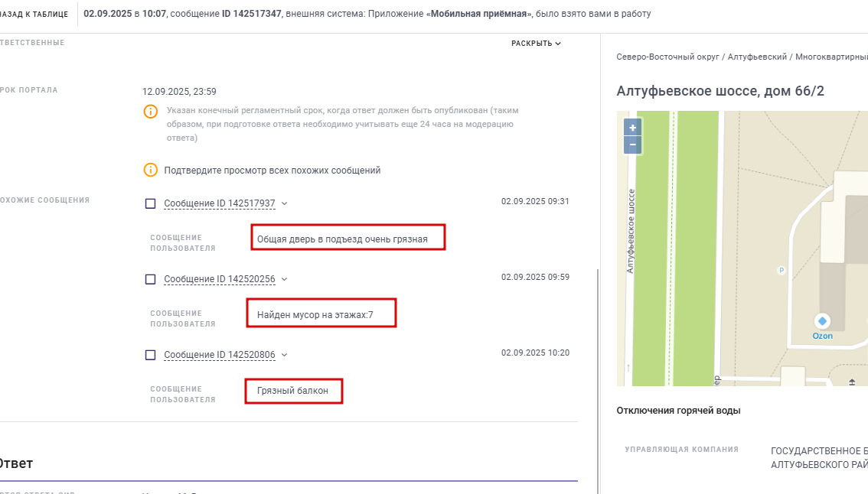
Task: Check the box for message ID 142520806
Action: 150,355
